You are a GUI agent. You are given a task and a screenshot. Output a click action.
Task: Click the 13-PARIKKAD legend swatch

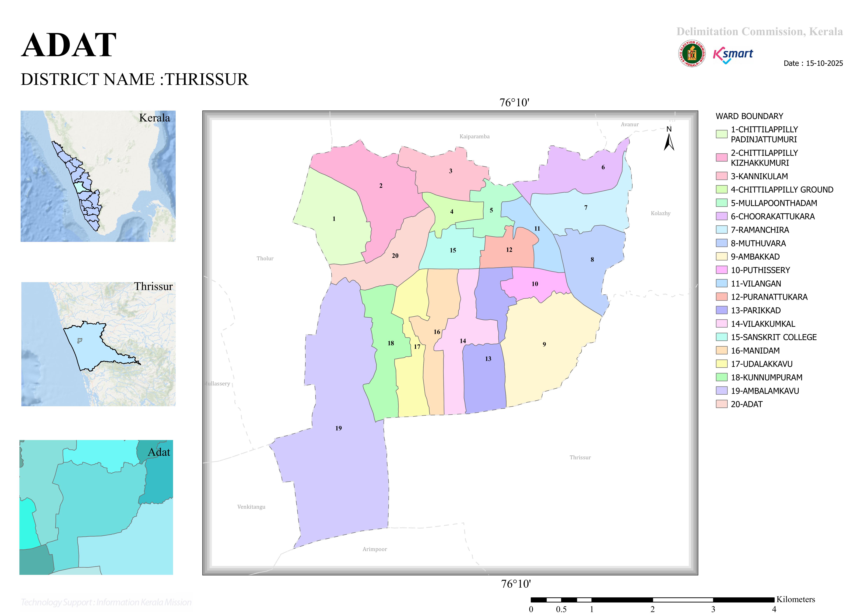coord(722,310)
